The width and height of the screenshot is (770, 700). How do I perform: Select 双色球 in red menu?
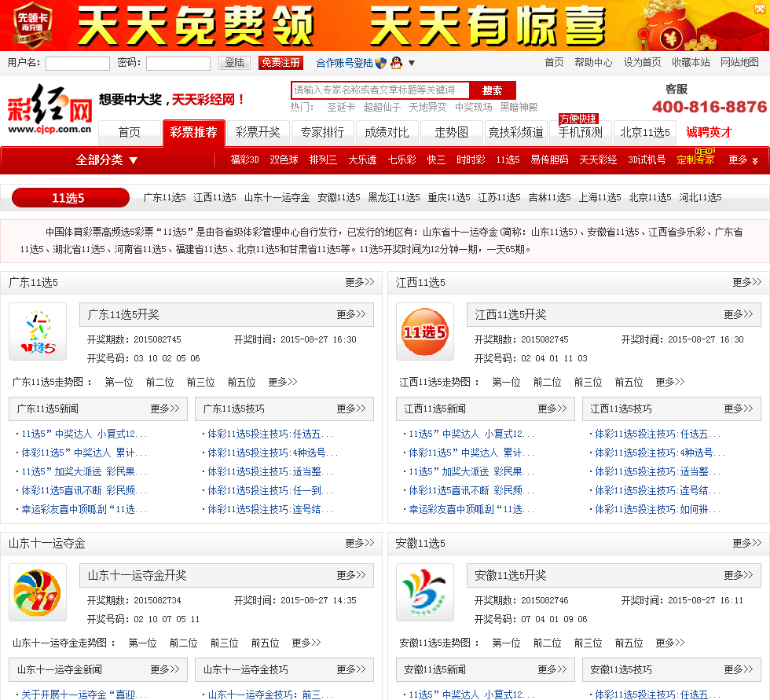(284, 160)
